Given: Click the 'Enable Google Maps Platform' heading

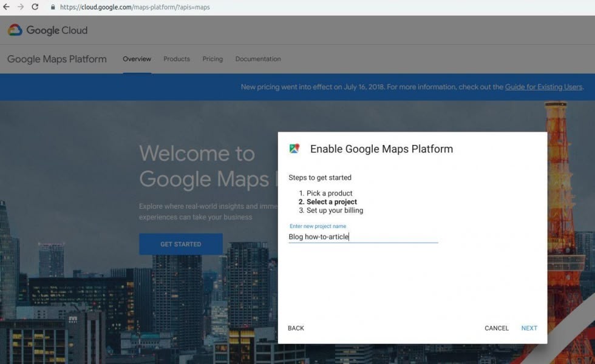Looking at the screenshot, I should [x=381, y=149].
